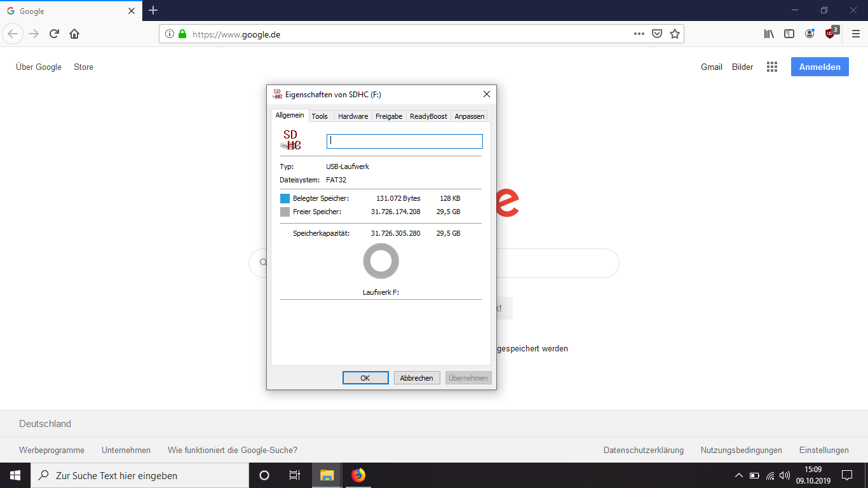
Task: Select the Tools tab in the dialog
Action: [x=320, y=116]
